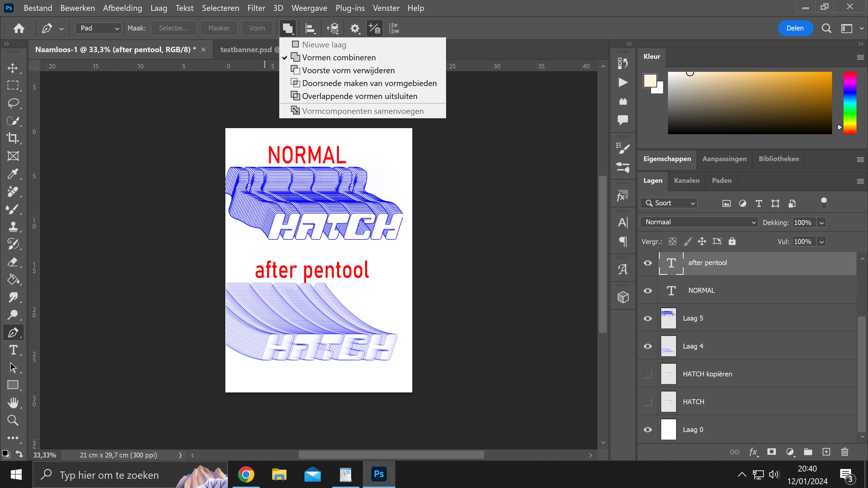Hide the NORMAL text layer
The height and width of the screenshot is (488, 868).
[647, 290]
